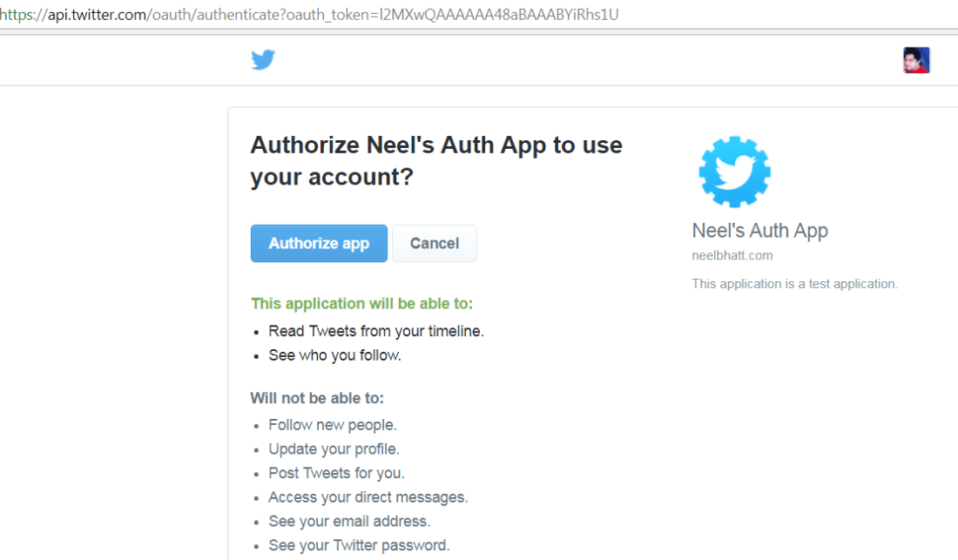The height and width of the screenshot is (560, 958).
Task: Click 'Read Tweets from your timeline' item
Action: point(375,331)
